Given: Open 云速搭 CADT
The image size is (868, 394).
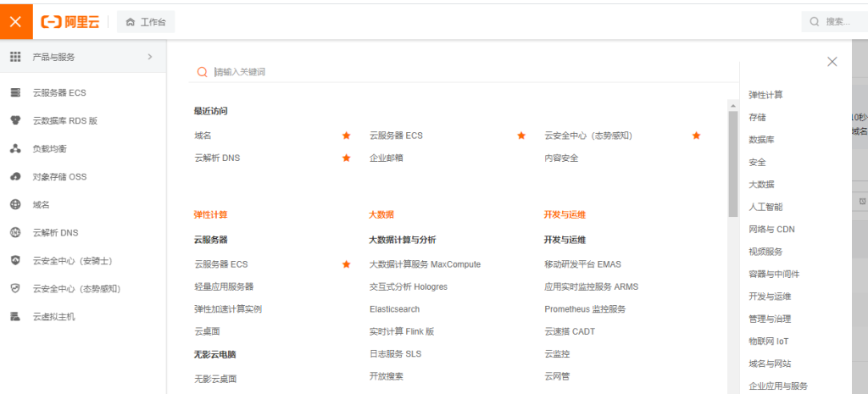Looking at the screenshot, I should tap(570, 331).
